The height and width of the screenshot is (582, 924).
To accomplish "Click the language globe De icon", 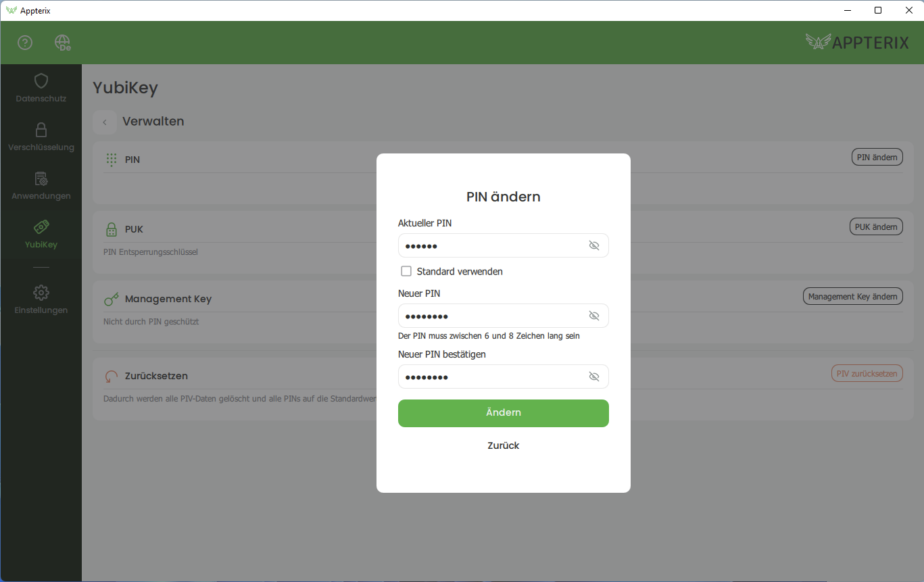I will click(62, 42).
